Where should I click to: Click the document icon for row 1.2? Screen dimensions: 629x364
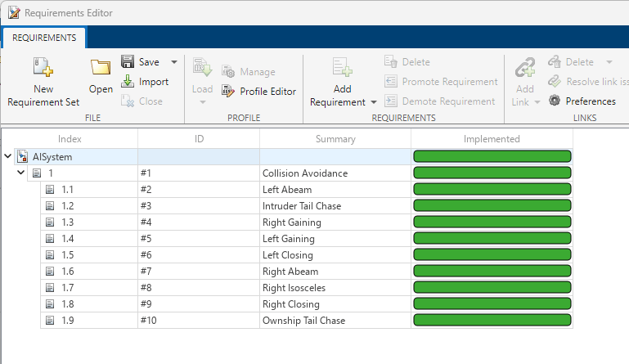tap(50, 206)
